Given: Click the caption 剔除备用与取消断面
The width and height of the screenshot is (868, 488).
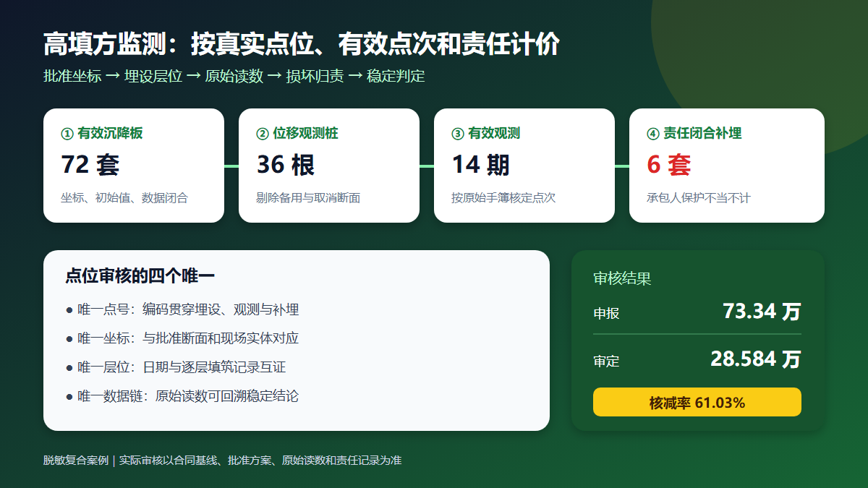Looking at the screenshot, I should click(x=308, y=197).
